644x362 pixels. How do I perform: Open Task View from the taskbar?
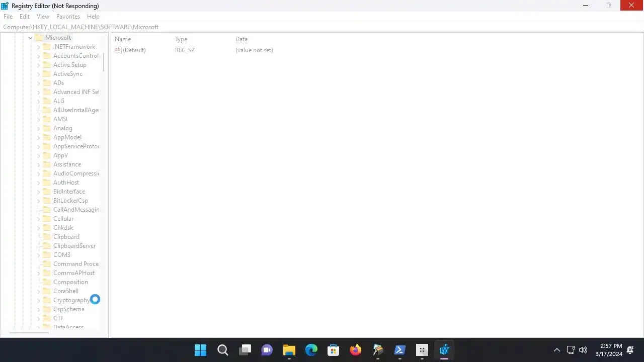tap(245, 350)
